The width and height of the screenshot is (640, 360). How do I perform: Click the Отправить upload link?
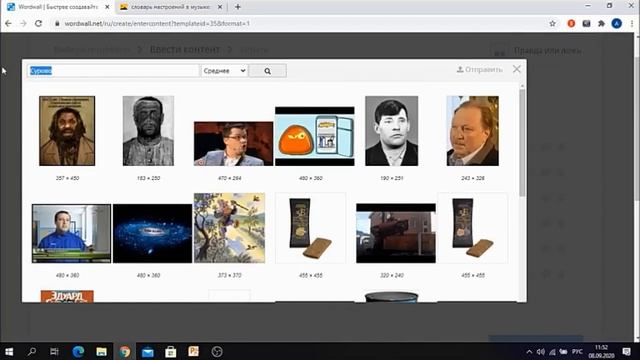click(x=480, y=70)
